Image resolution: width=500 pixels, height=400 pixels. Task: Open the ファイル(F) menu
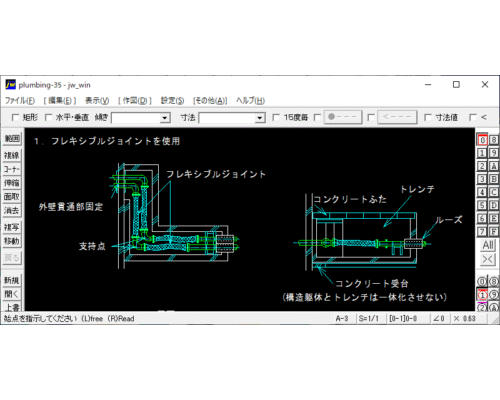point(20,100)
